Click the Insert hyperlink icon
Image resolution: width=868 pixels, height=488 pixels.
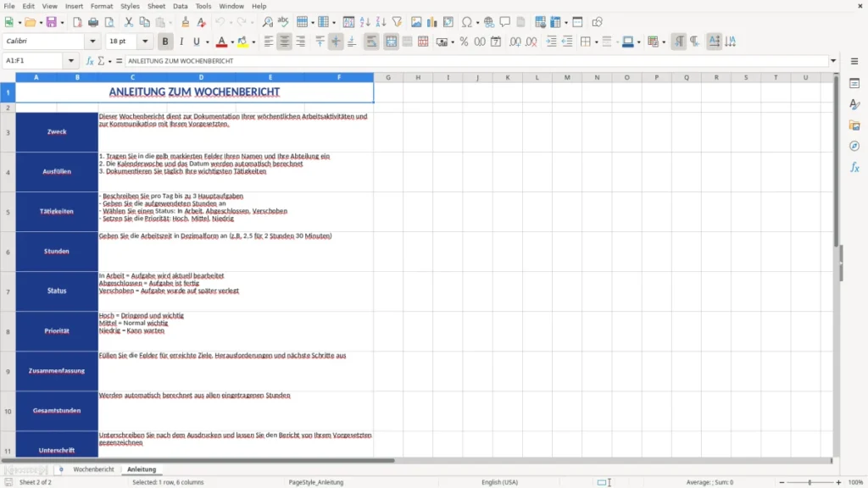[x=489, y=22]
